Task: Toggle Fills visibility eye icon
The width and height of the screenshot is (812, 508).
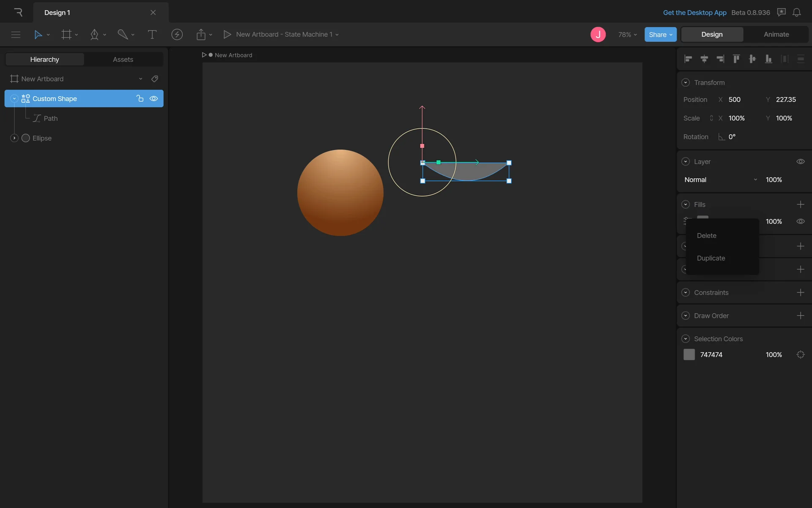Action: 800,221
